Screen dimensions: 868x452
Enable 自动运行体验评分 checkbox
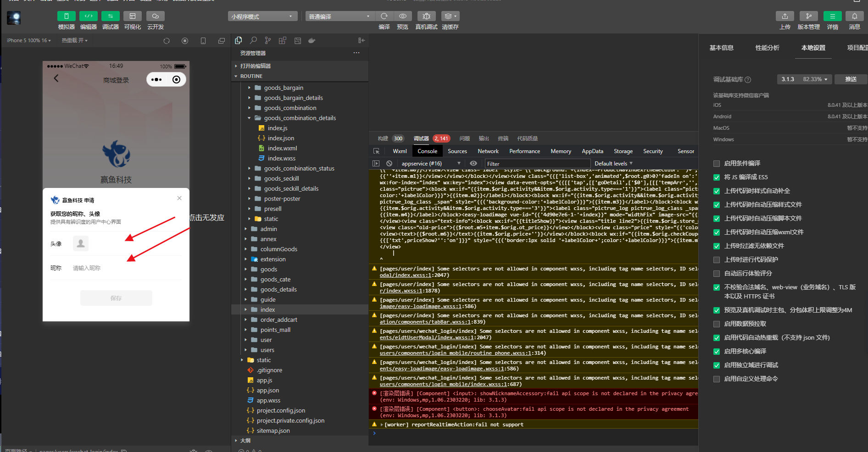717,274
